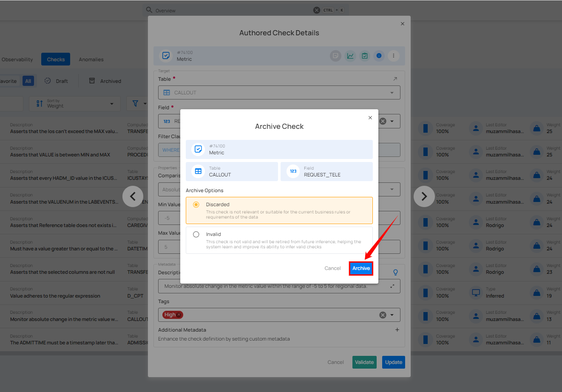Open comments icon in check header
The image size is (562, 392).
(335, 56)
